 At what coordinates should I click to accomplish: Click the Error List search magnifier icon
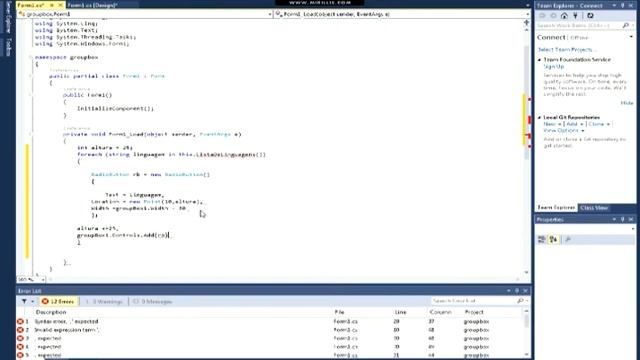click(520, 301)
